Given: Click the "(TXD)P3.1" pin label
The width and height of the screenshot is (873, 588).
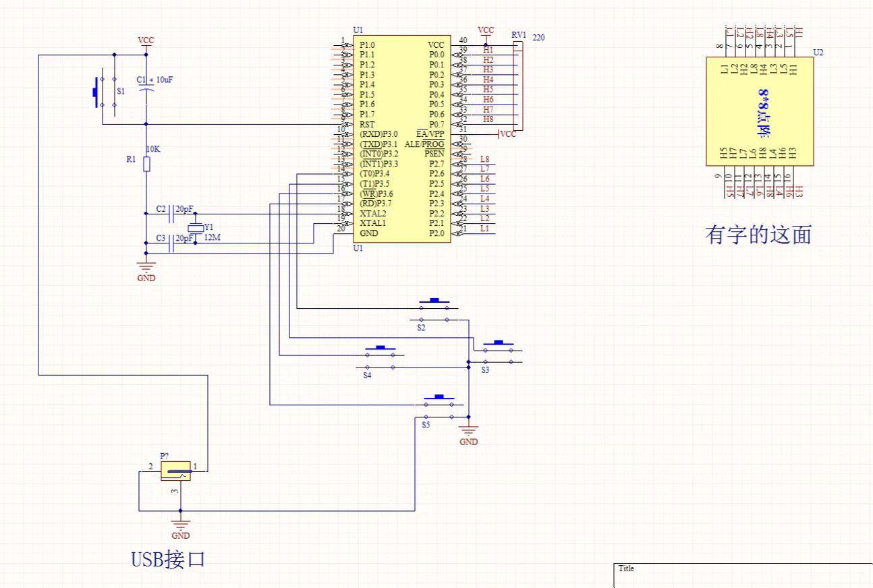Looking at the screenshot, I should point(379,144).
